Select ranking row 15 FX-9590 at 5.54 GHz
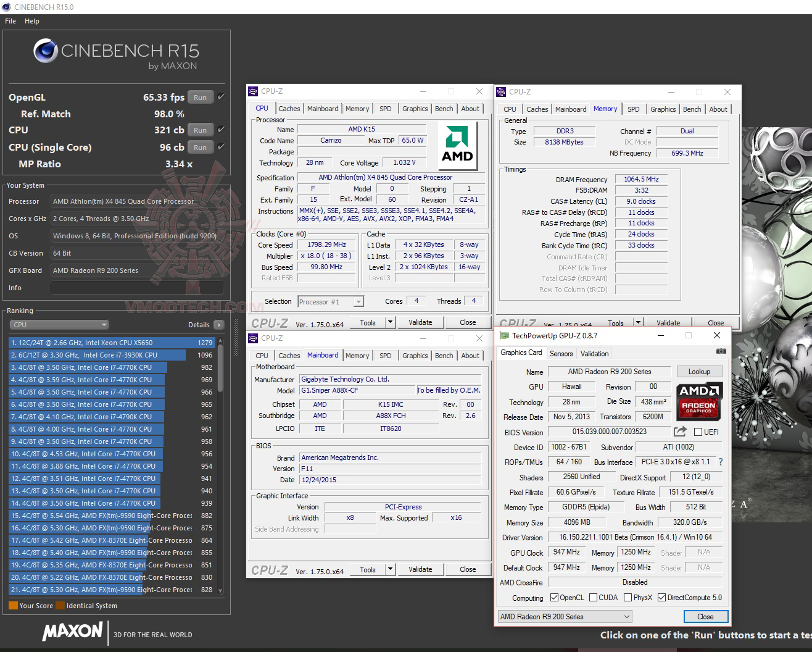 click(x=112, y=516)
